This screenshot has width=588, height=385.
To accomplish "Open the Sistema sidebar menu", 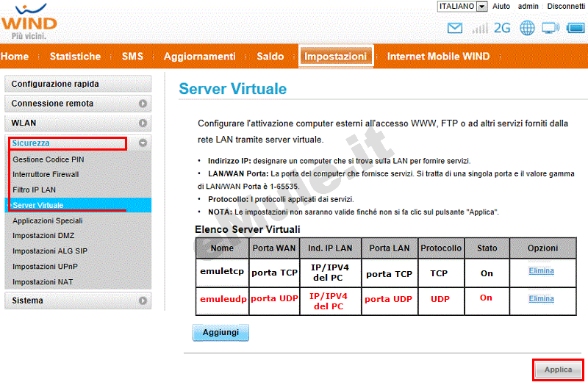I will 78,301.
